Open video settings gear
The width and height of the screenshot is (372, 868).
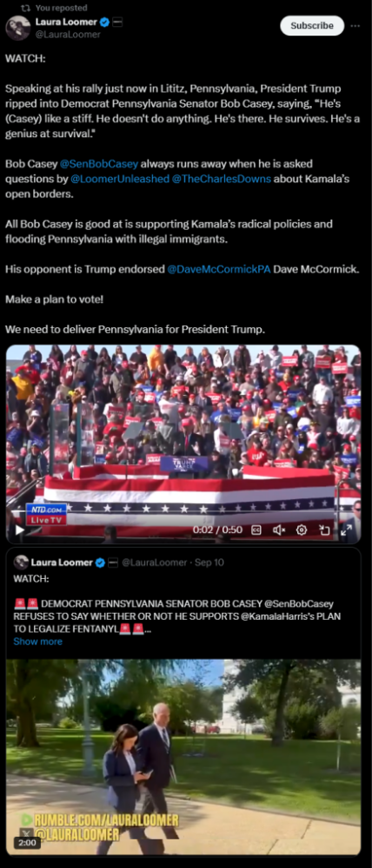302,529
